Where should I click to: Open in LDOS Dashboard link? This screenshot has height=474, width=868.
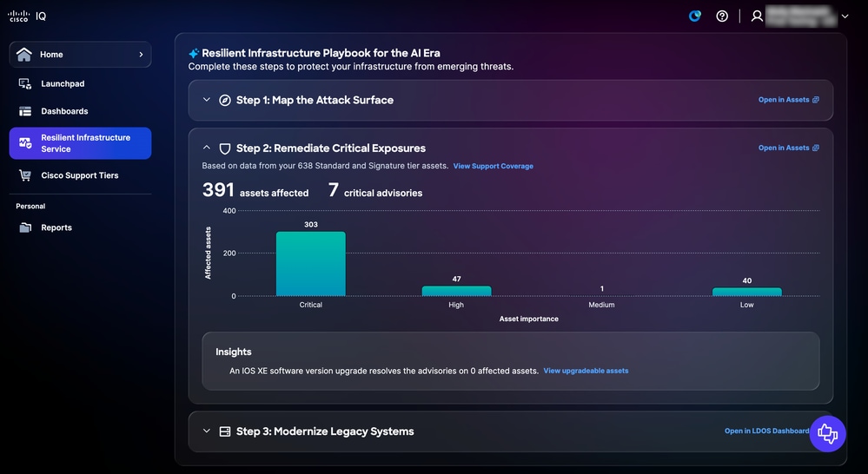pos(766,431)
